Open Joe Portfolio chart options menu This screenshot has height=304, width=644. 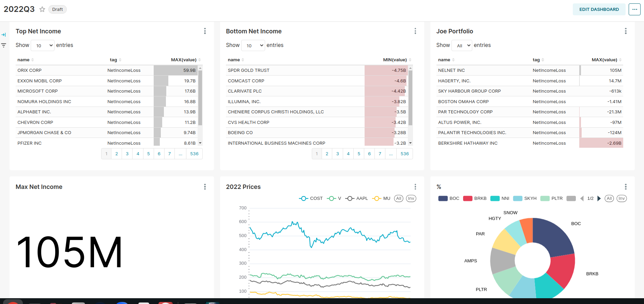tap(626, 31)
